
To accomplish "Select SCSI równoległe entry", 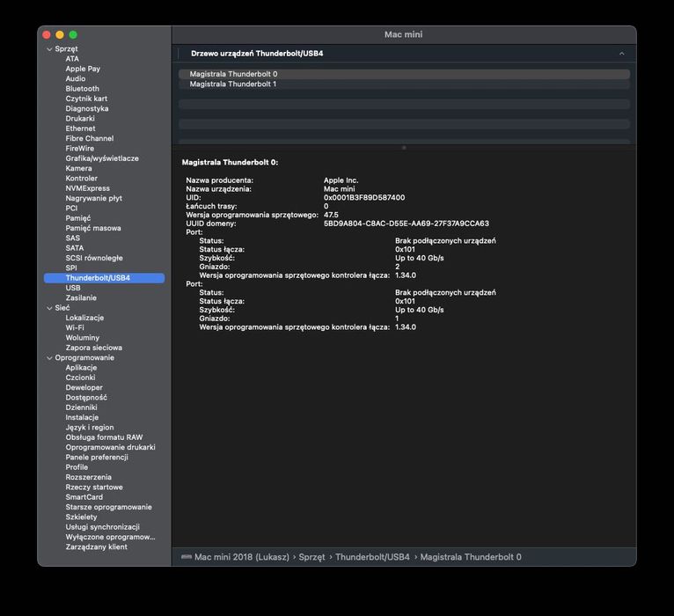I will 94,258.
